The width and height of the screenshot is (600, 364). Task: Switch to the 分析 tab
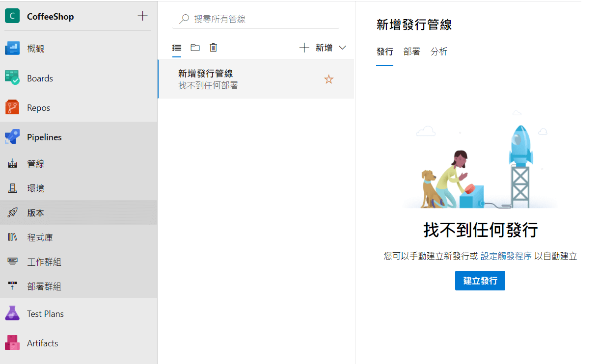coord(438,52)
